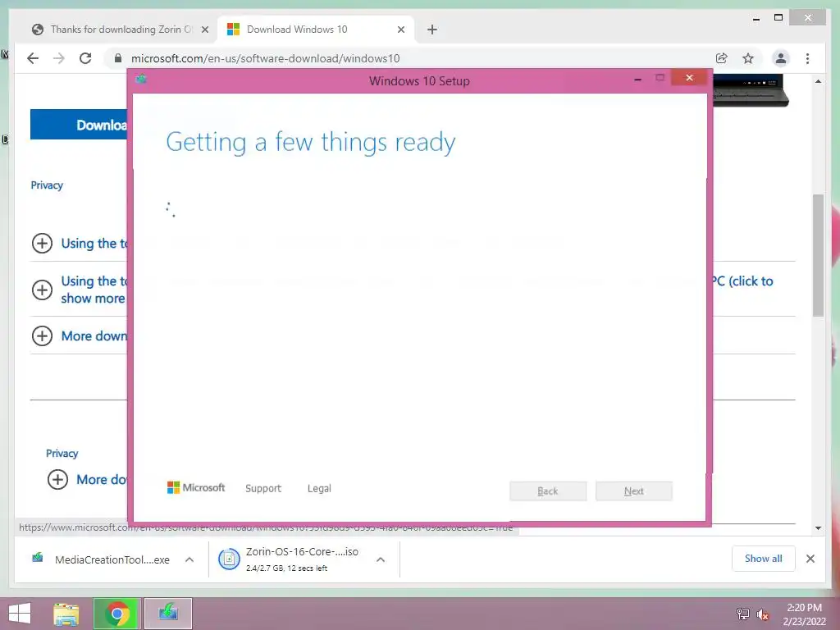
Task: Click the page vertical scrollbar thumb
Action: click(x=818, y=255)
